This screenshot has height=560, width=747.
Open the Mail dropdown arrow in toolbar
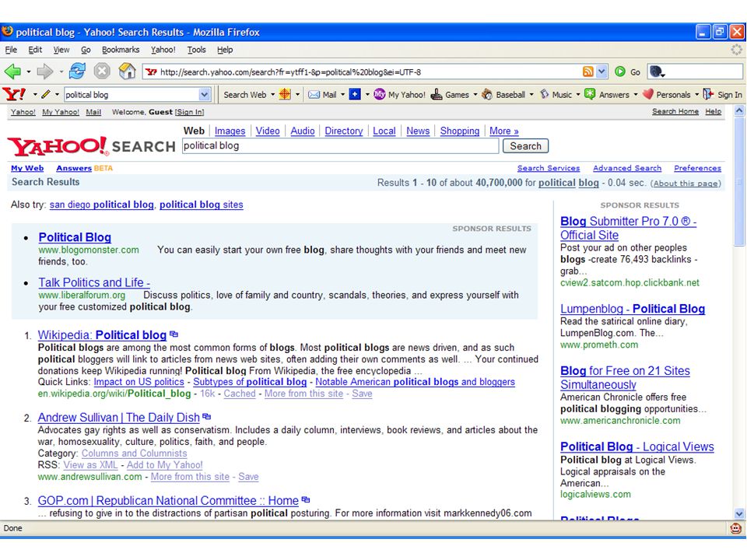tap(342, 95)
